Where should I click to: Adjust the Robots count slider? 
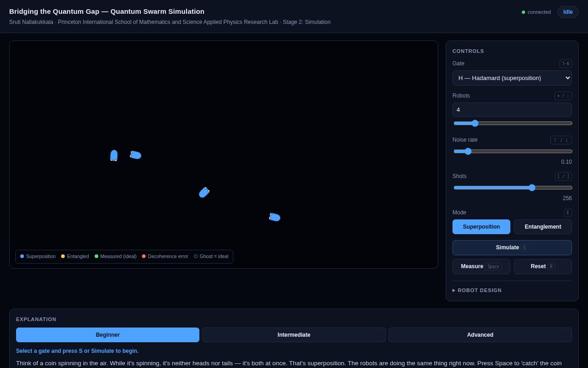512,123
